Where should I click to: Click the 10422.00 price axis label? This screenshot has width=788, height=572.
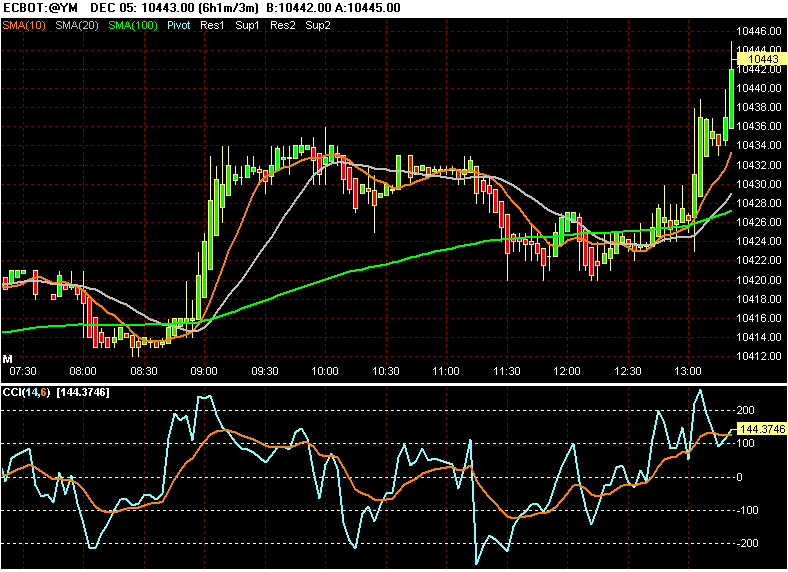[x=759, y=260]
